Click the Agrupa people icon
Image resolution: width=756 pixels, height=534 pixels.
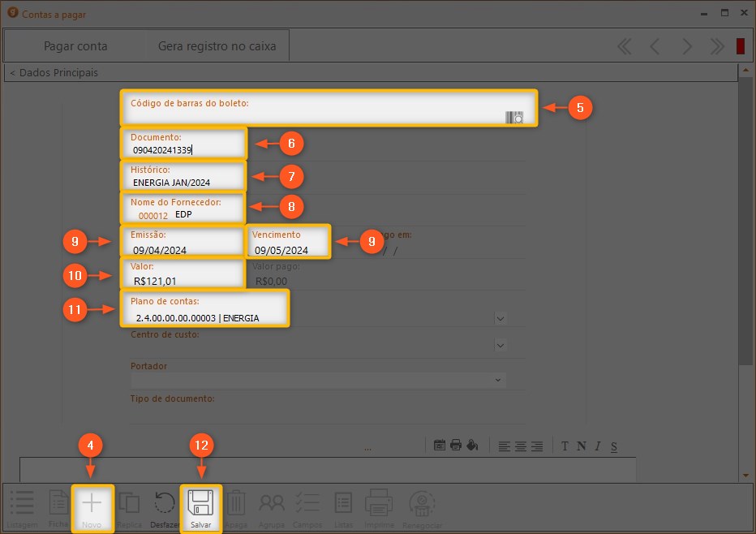click(x=271, y=504)
